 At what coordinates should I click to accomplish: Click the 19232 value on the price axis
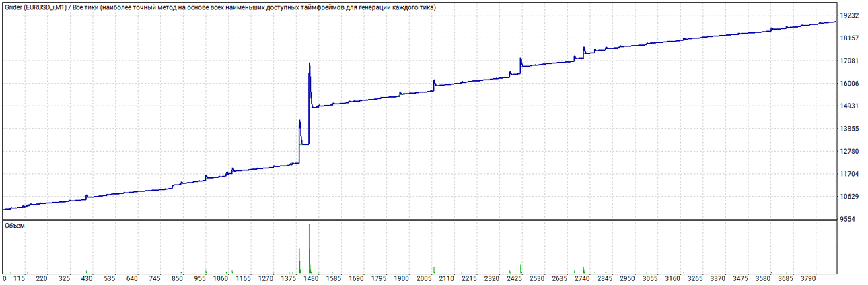pyautogui.click(x=851, y=15)
